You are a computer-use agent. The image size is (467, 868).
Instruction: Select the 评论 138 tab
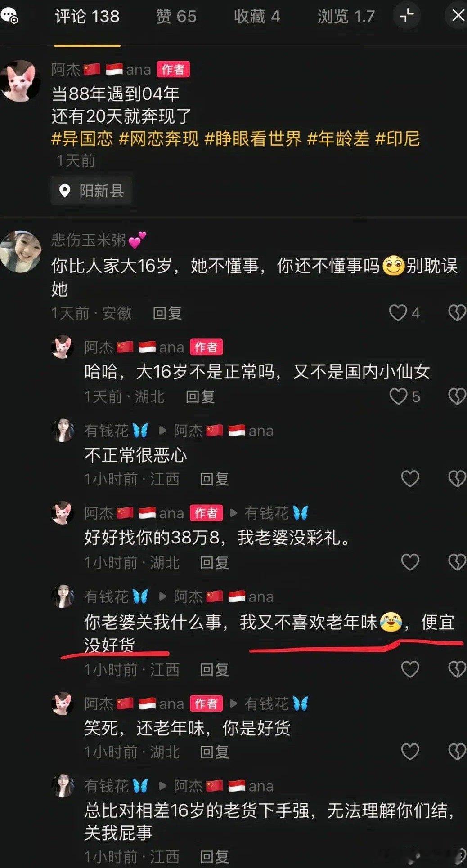(x=87, y=17)
